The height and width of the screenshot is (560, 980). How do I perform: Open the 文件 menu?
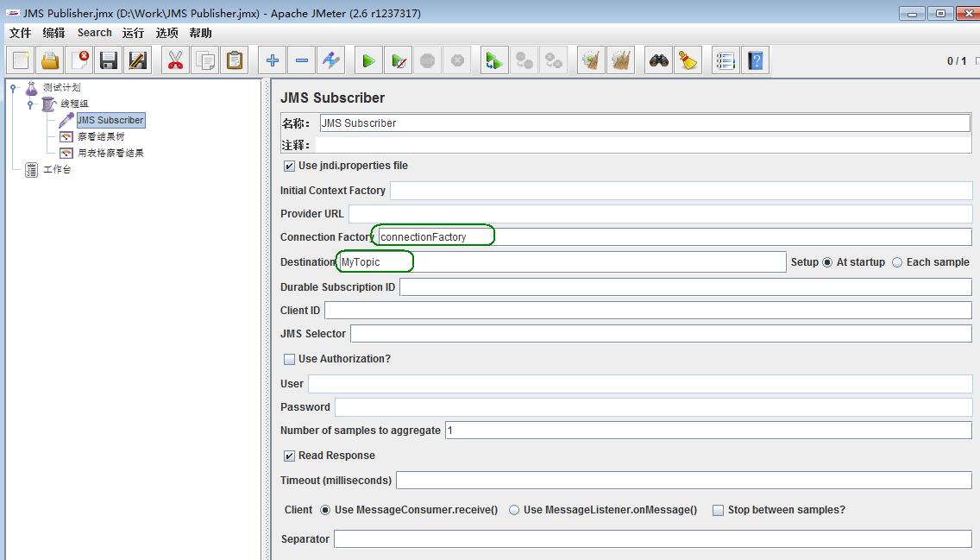[x=20, y=33]
